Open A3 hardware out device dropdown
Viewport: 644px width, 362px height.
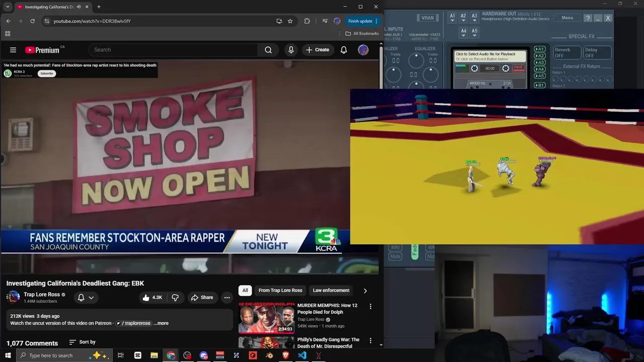click(474, 18)
